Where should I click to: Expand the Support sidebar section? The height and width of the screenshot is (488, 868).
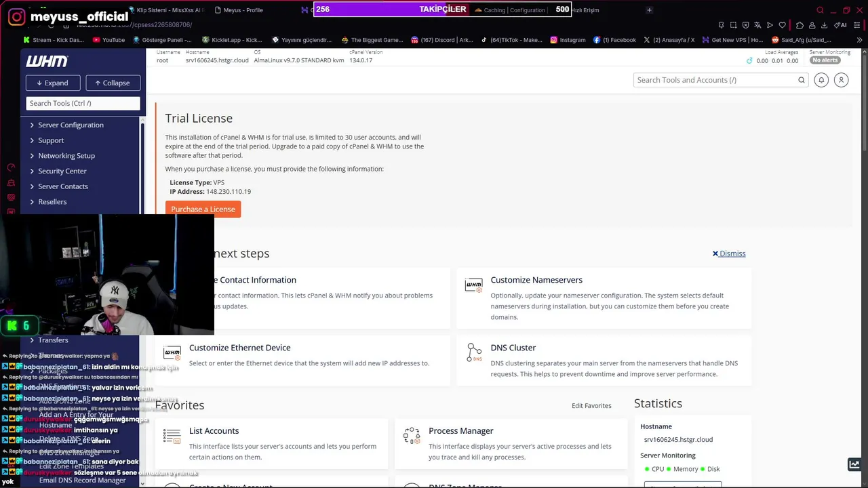click(x=51, y=140)
